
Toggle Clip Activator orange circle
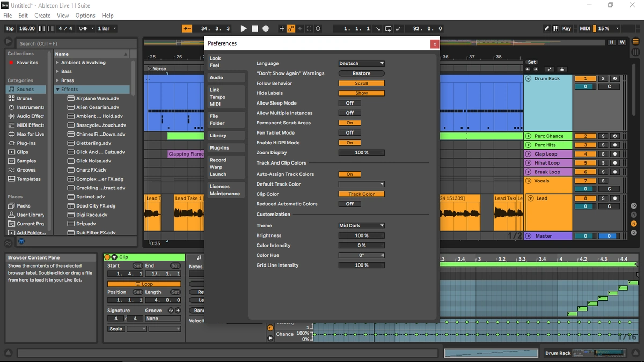tap(107, 257)
